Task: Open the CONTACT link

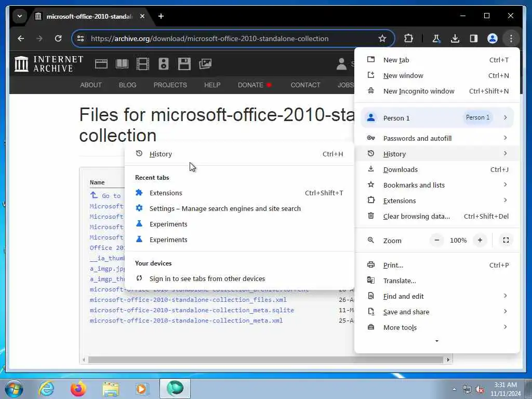Action: (305, 85)
